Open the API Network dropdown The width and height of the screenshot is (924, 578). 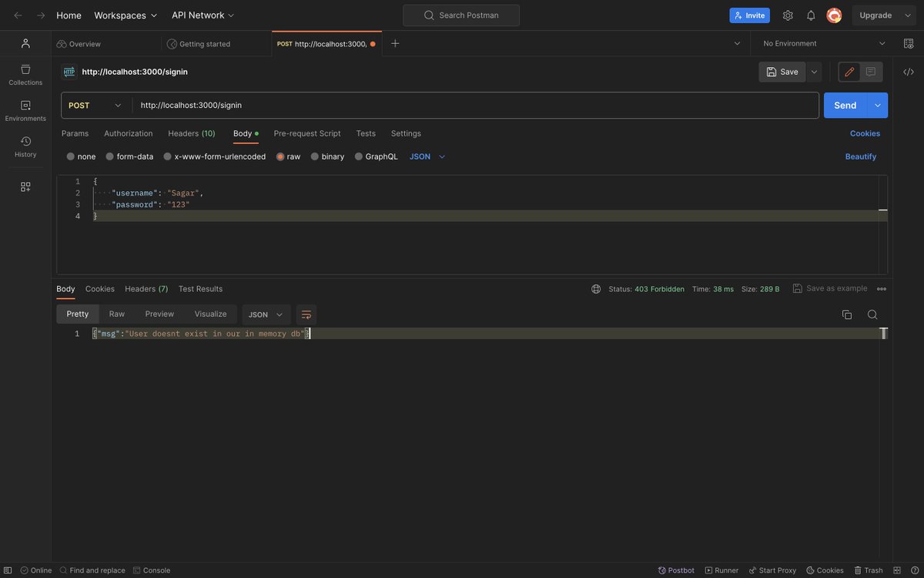click(203, 15)
